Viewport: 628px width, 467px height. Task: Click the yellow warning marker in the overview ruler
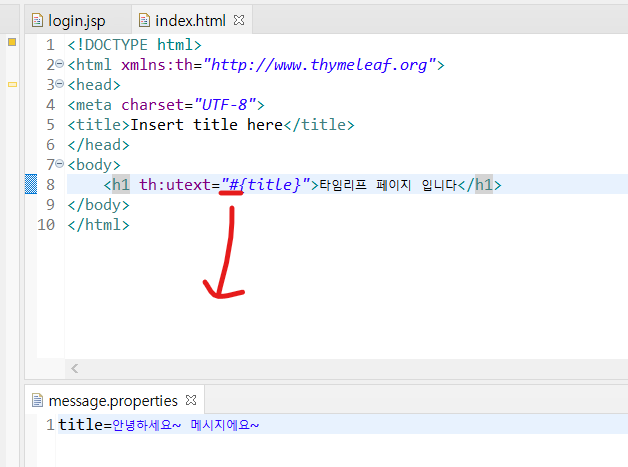(x=12, y=42)
